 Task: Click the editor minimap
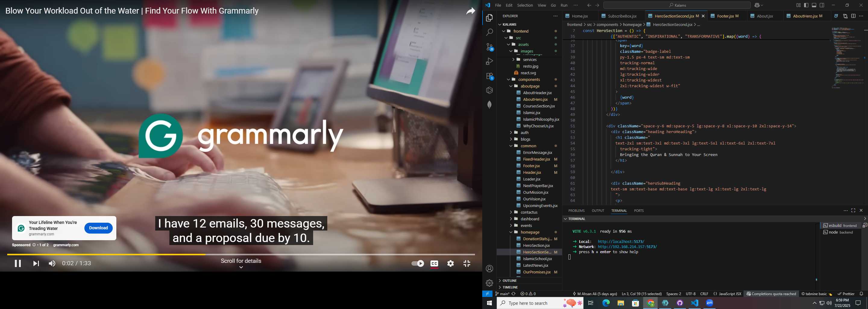pyautogui.click(x=847, y=57)
